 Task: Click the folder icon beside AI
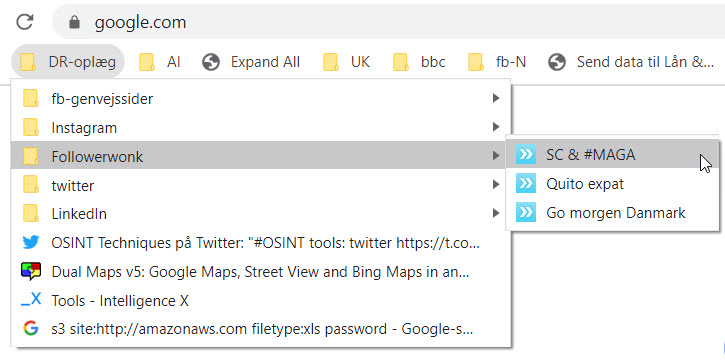(147, 62)
